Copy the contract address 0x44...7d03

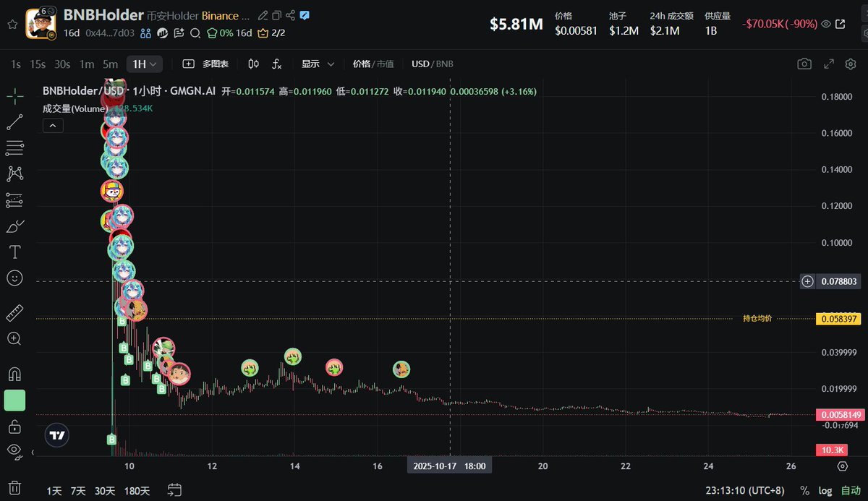110,33
